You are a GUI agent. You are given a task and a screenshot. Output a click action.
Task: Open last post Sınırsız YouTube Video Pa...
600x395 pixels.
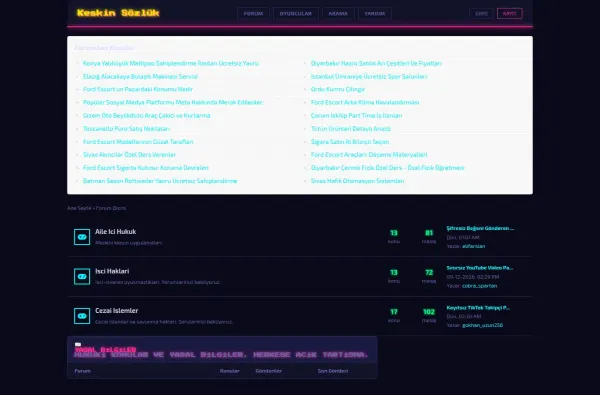tap(480, 268)
